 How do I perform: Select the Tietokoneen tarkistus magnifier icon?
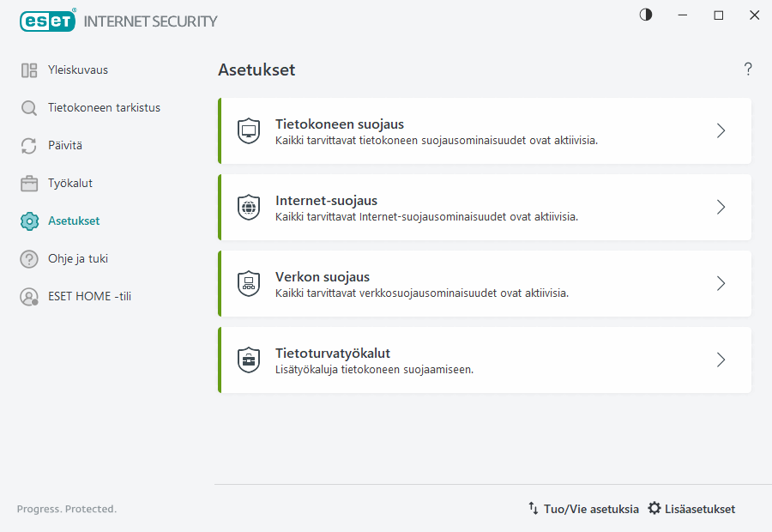[x=29, y=107]
